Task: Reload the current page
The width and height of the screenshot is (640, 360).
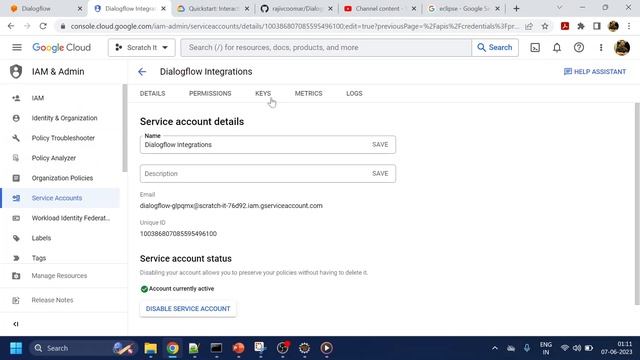Action: pyautogui.click(x=43, y=26)
